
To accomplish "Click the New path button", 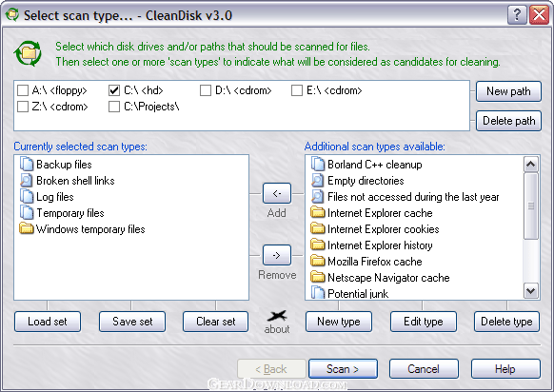I will (508, 91).
